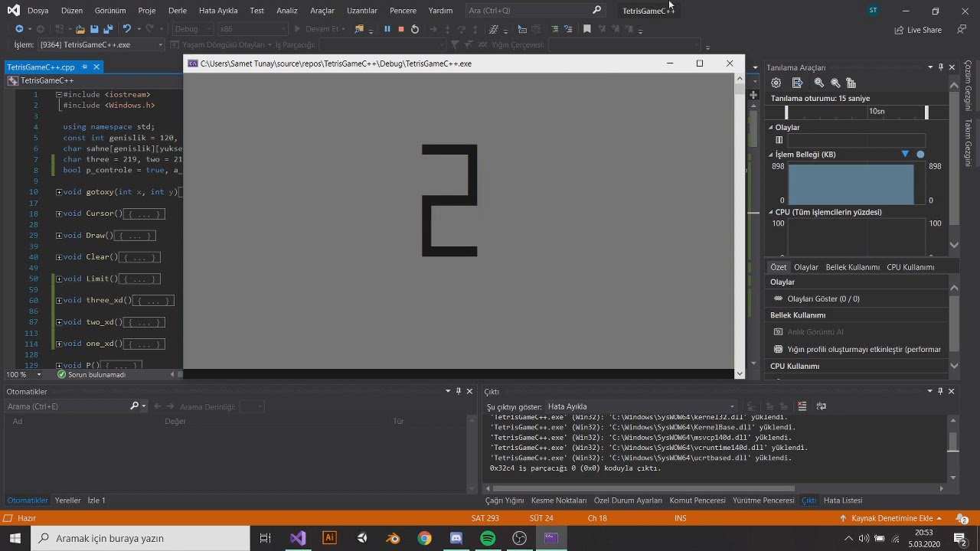Switch to the CPU Kullanımı tab
The width and height of the screenshot is (980, 551).
point(910,267)
